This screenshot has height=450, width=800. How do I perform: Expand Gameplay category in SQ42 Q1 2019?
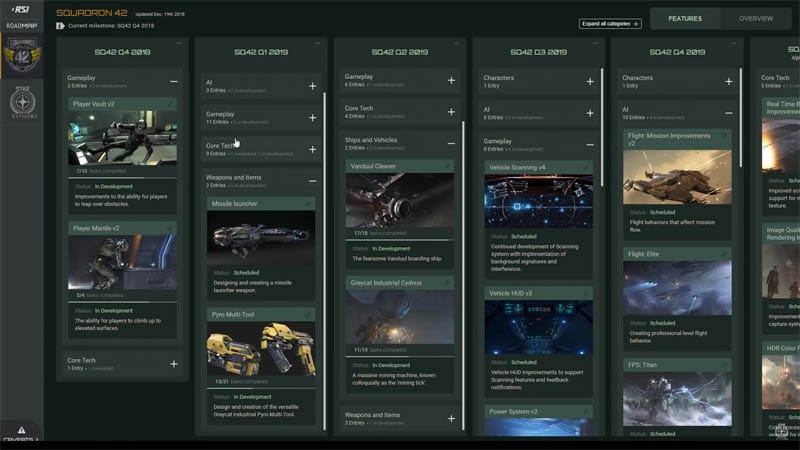click(x=313, y=118)
